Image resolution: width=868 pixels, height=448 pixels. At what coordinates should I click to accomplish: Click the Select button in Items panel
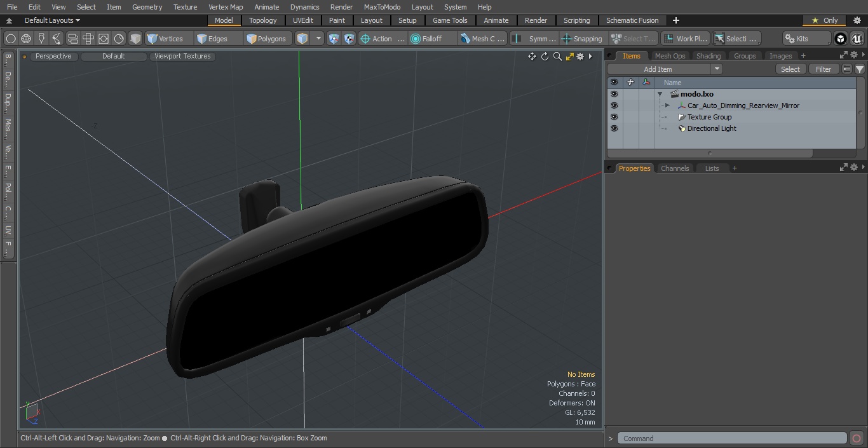point(790,69)
